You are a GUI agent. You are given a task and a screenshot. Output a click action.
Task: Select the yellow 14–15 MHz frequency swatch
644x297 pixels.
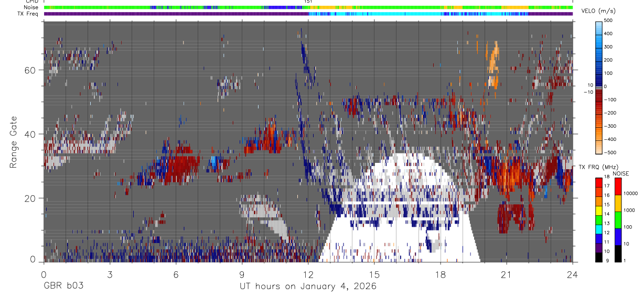coord(598,210)
